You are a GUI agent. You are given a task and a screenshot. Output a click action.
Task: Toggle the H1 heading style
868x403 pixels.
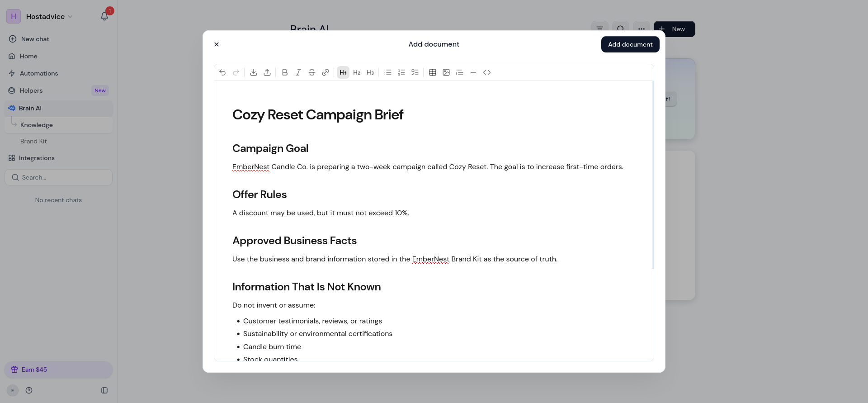pos(343,72)
